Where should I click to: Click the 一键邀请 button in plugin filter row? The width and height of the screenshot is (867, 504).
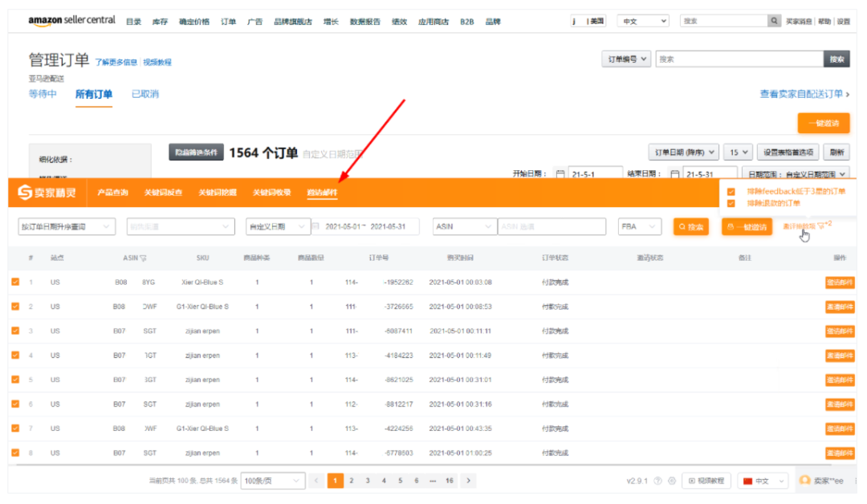(x=747, y=226)
